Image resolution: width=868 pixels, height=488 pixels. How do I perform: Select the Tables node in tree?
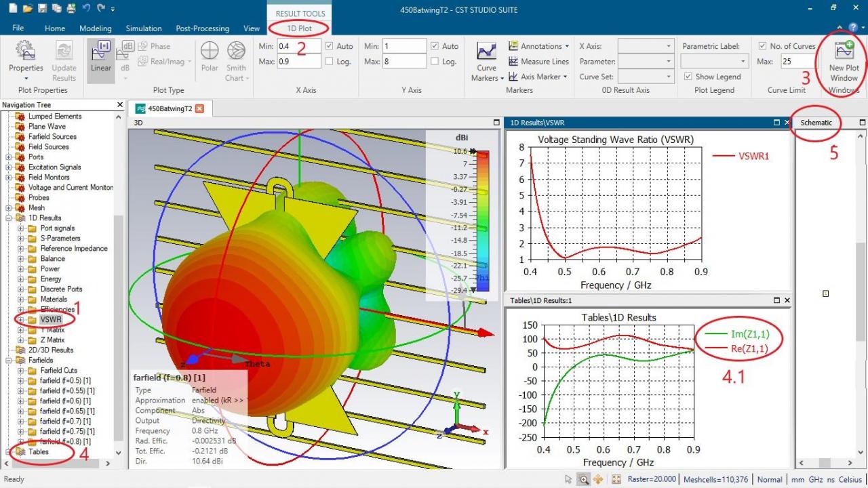[x=39, y=452]
